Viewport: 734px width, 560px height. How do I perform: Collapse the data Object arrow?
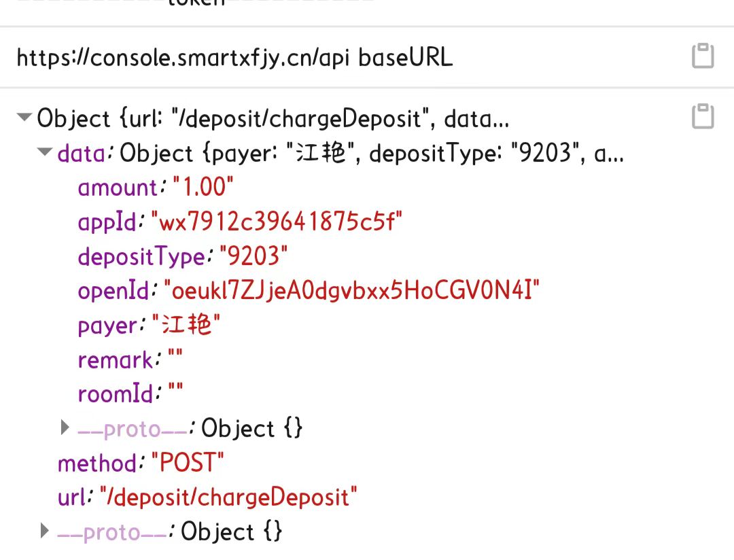pyautogui.click(x=46, y=152)
